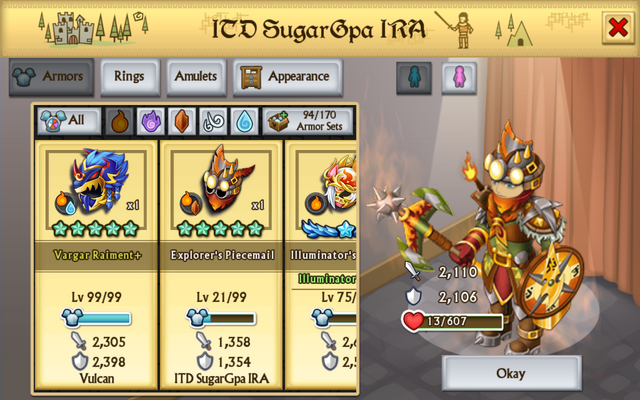Click the Explorer's Piecemail level progress bar
The image size is (640, 400).
pyautogui.click(x=221, y=318)
